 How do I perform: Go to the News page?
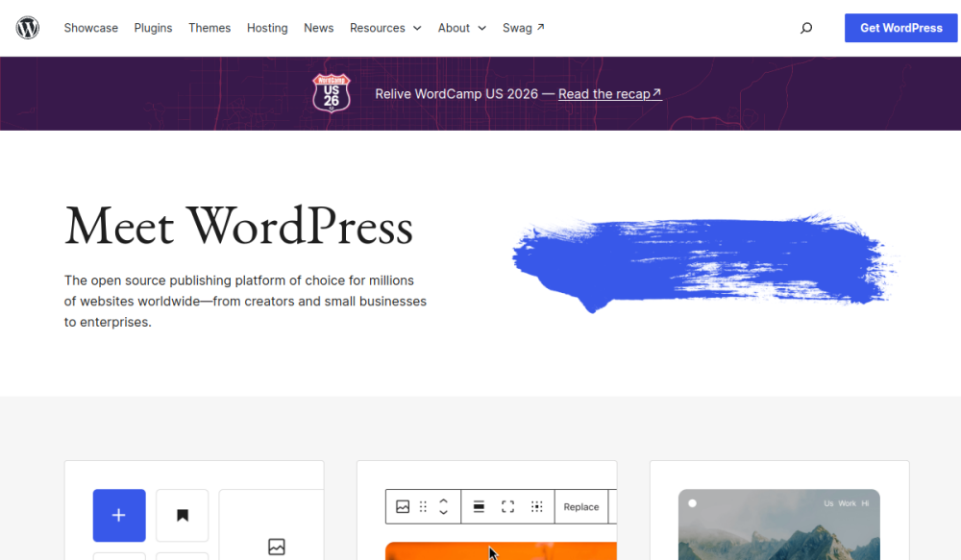(319, 28)
